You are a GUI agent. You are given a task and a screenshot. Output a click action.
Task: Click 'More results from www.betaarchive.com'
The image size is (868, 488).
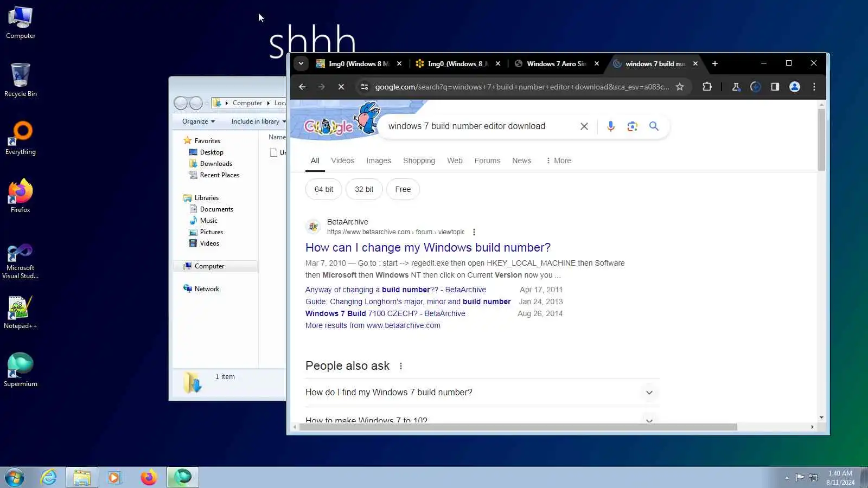(373, 325)
